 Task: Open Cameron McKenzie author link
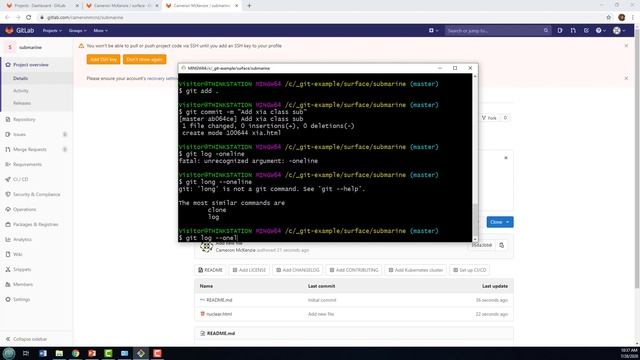pyautogui.click(x=236, y=250)
